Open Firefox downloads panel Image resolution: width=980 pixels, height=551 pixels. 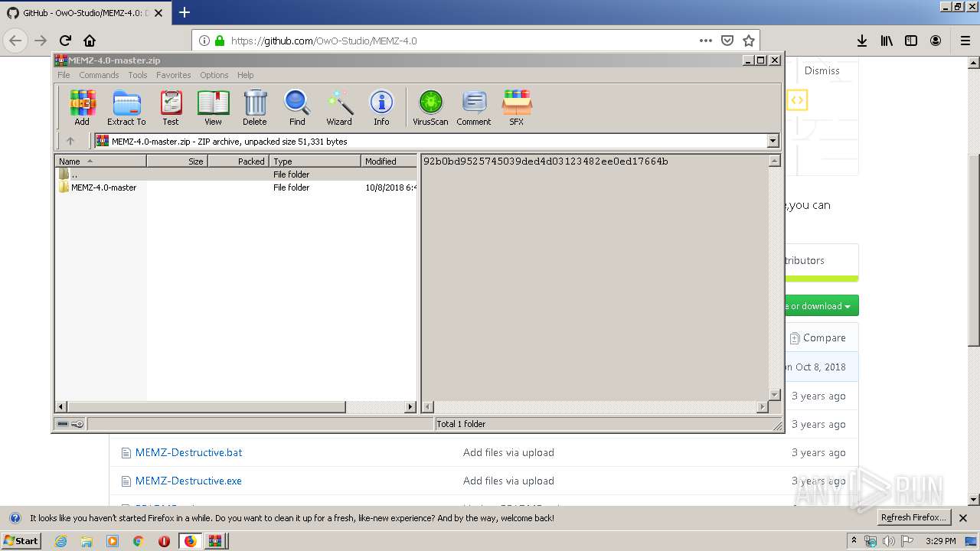point(862,41)
